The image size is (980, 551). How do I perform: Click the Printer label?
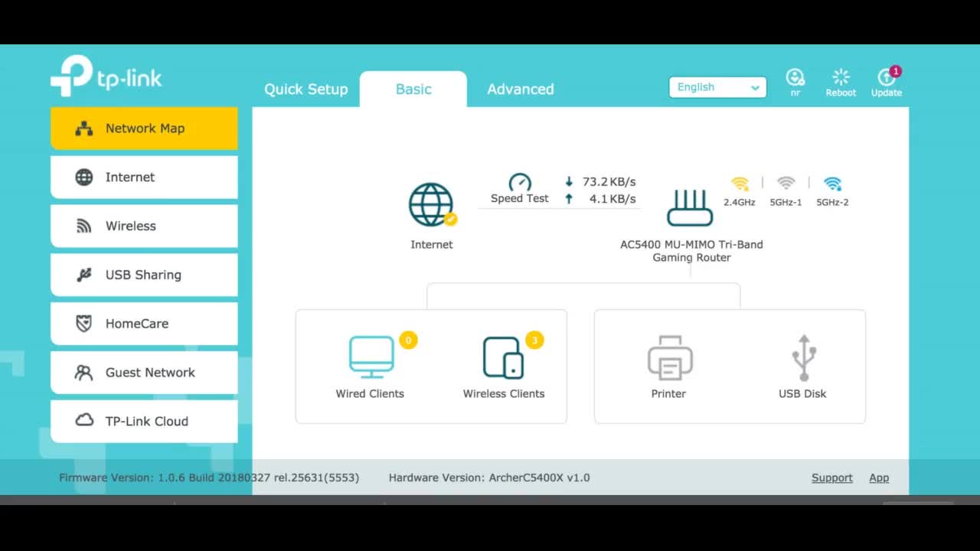point(668,394)
